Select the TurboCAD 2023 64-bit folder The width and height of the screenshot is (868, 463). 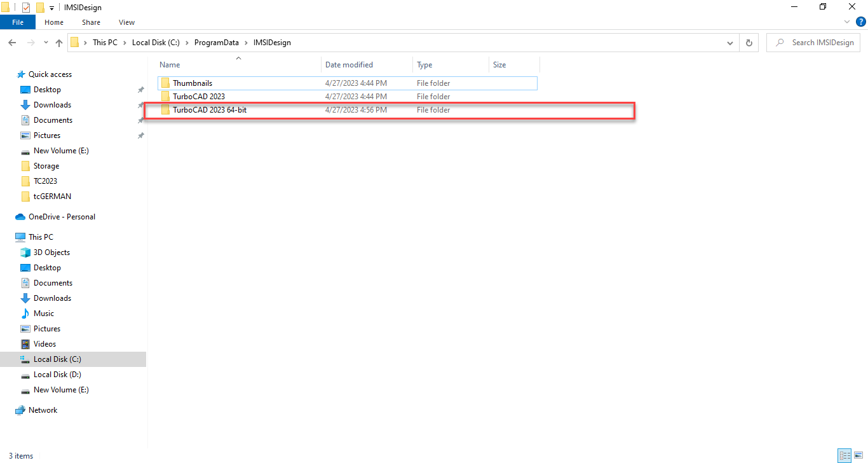[347, 110]
